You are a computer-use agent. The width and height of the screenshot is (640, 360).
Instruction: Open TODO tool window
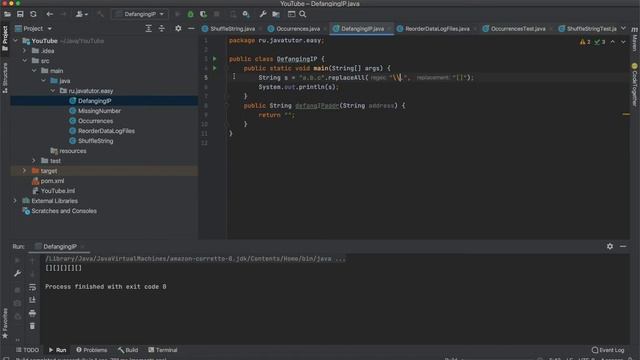click(27, 350)
